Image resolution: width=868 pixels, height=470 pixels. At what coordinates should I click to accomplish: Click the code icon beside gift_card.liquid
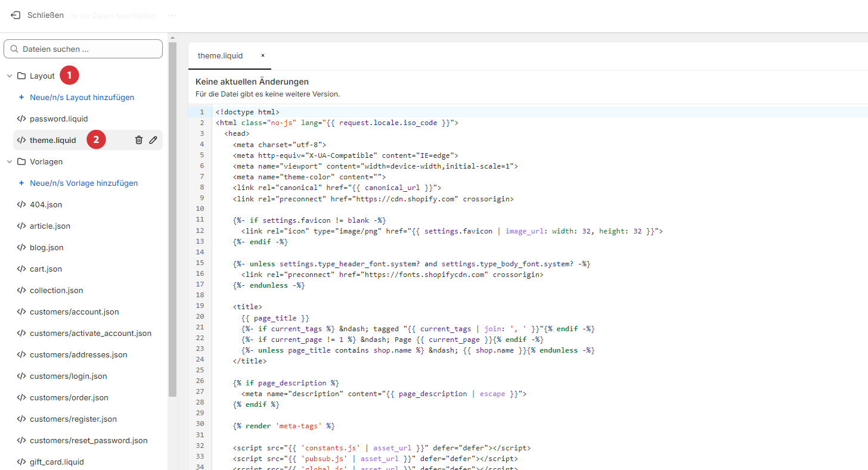point(21,462)
